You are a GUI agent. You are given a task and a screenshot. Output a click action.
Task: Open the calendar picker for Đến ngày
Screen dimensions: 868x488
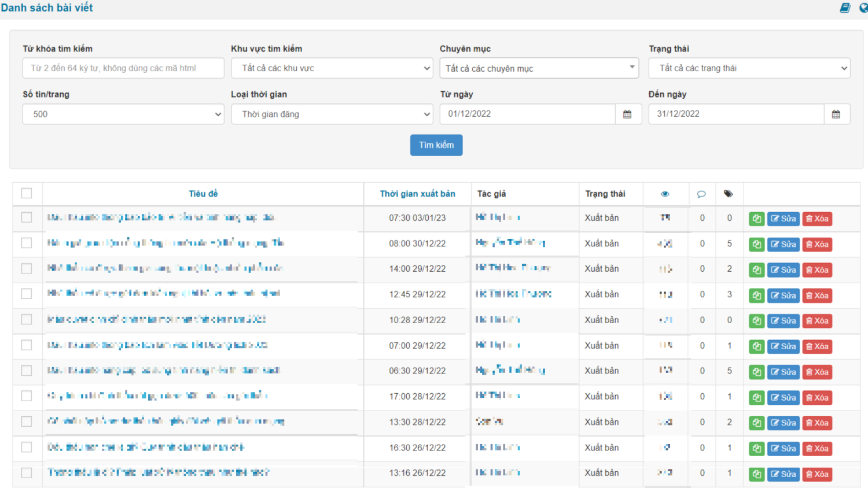(x=836, y=114)
